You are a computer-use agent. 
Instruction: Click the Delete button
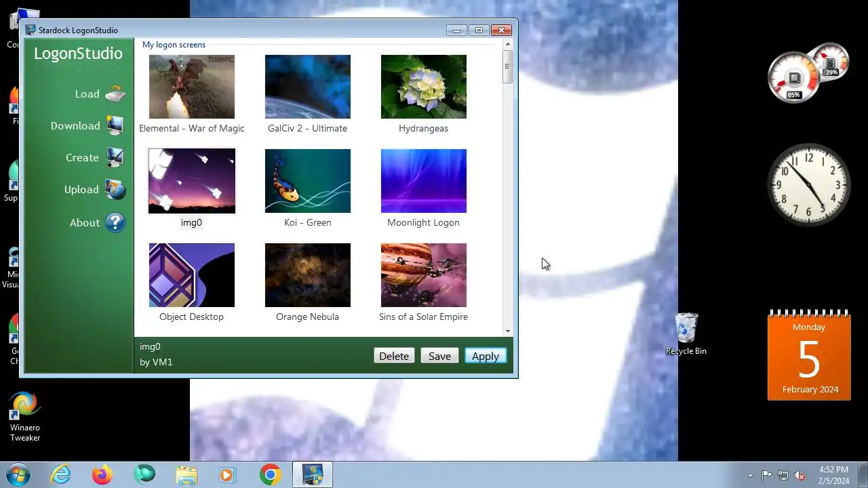(x=394, y=356)
